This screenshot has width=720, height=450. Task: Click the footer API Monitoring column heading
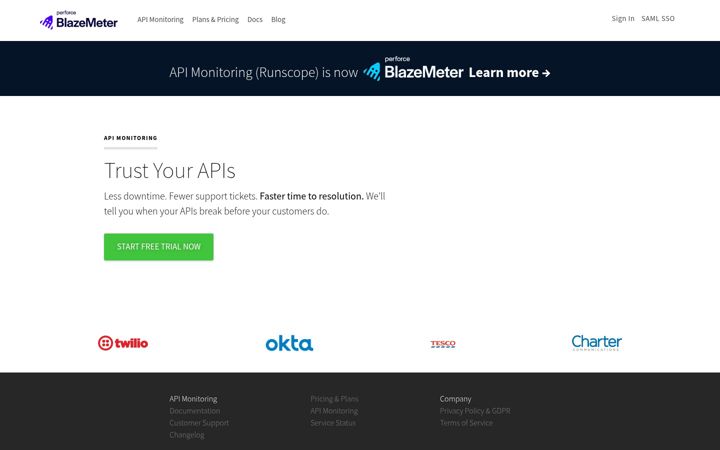tap(193, 399)
